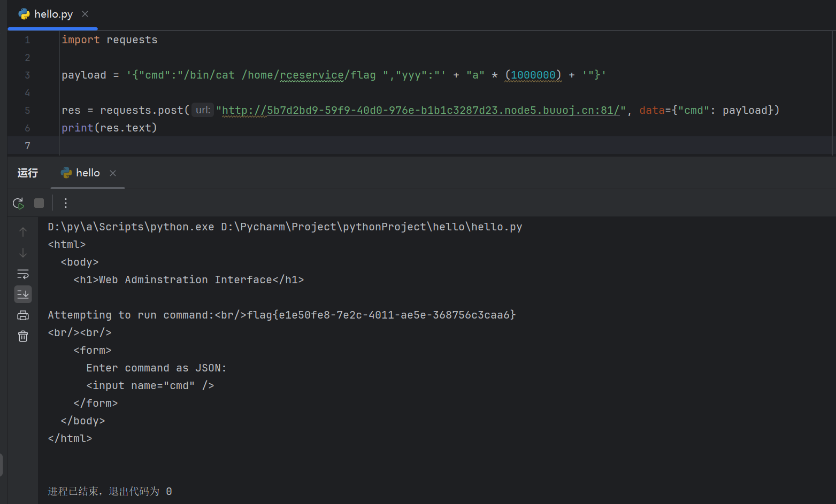
Task: Click the '<body>' opening tag in output
Action: tap(80, 262)
